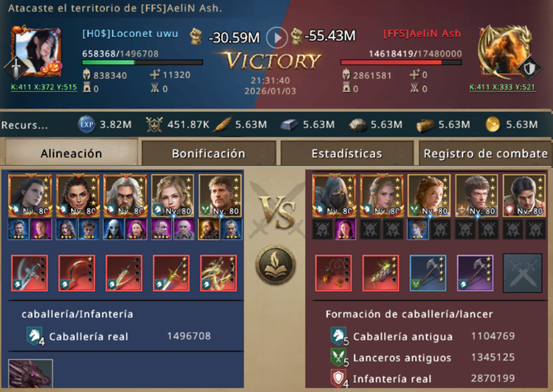
Task: Open the knowledge book emblem under VS
Action: pos(275,265)
